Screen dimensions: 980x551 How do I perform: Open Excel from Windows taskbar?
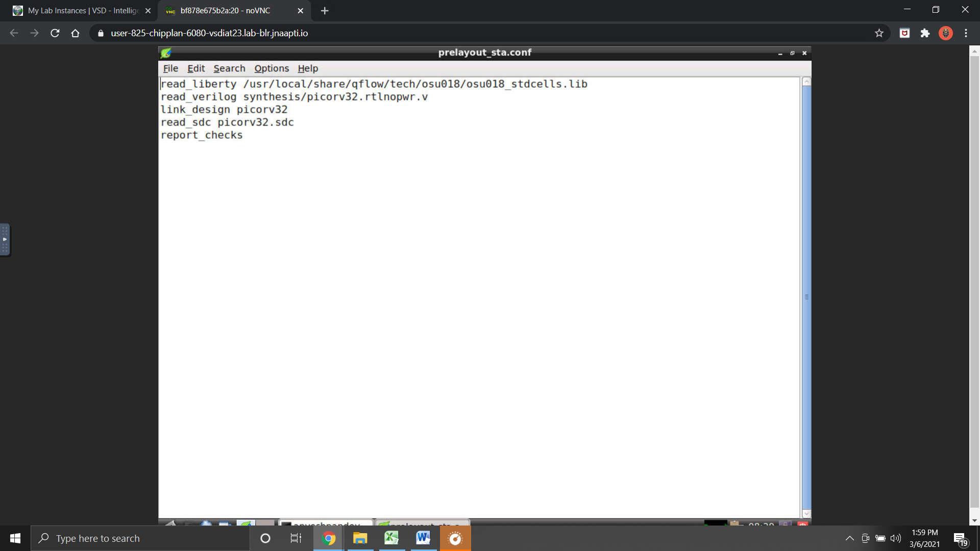pyautogui.click(x=391, y=538)
